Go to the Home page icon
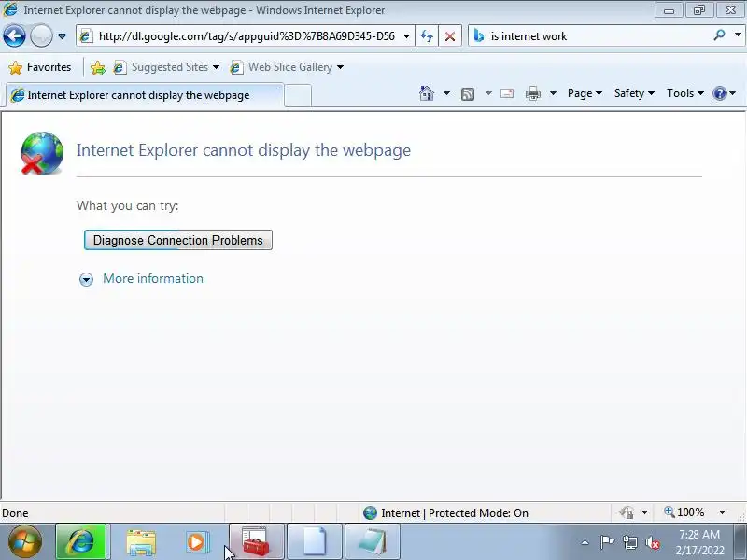 427,93
